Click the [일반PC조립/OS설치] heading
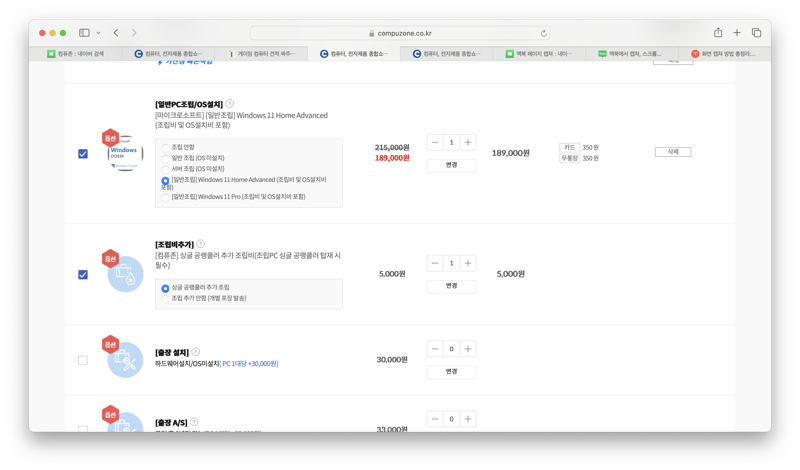Viewport: 800px width, 470px height. tap(189, 105)
